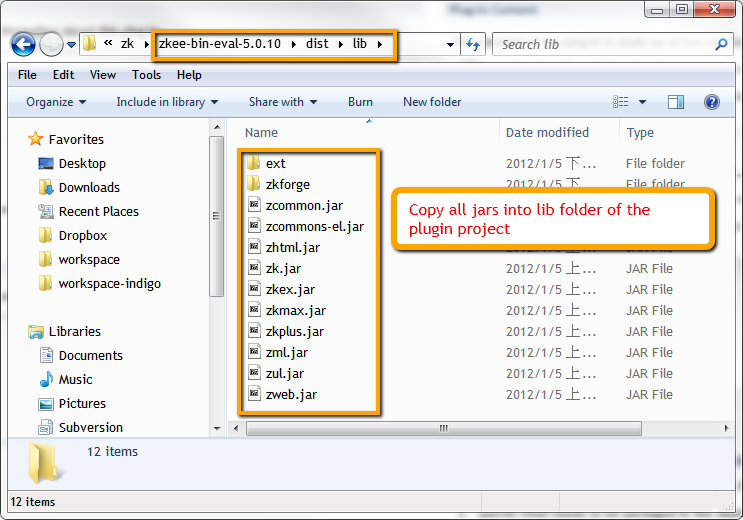Click the Back navigation arrow button

(x=24, y=45)
